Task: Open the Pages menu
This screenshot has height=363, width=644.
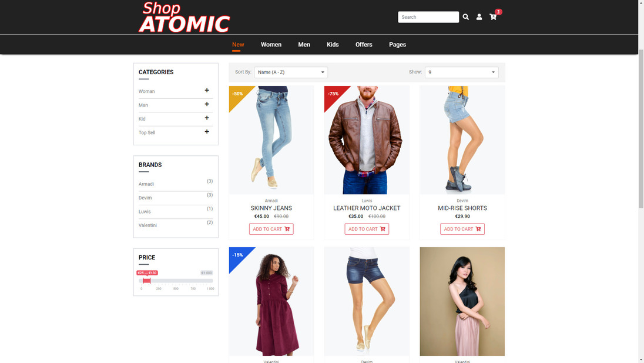Action: tap(398, 44)
